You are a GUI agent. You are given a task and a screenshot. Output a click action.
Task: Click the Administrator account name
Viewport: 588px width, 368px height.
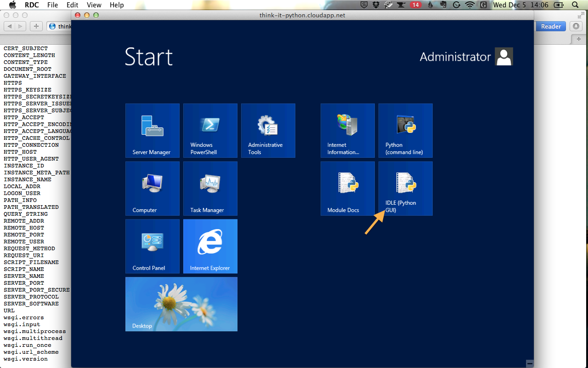455,57
